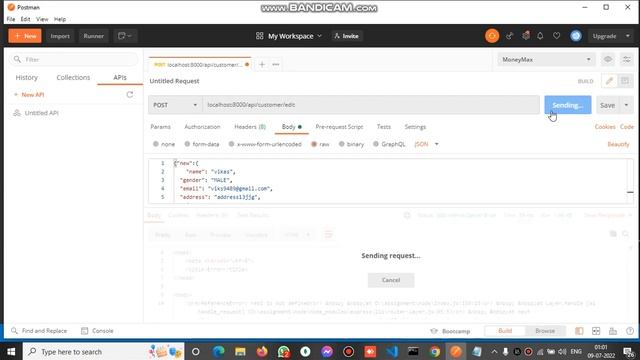Viewport: 640px width, 360px height.
Task: Switch to the History tab
Action: pos(27,77)
